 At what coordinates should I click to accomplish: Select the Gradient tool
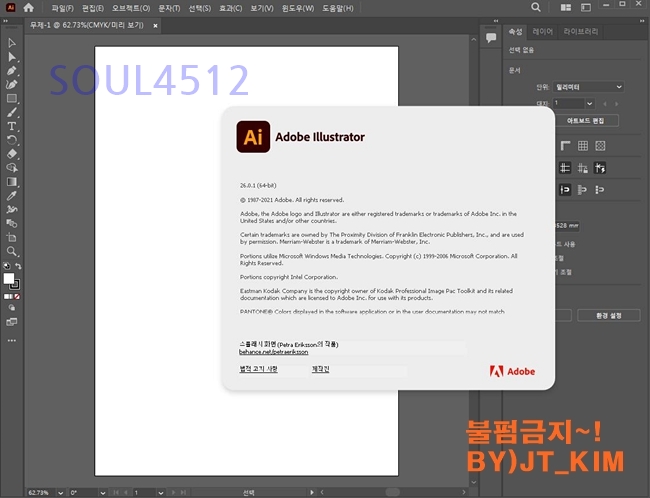(x=12, y=182)
